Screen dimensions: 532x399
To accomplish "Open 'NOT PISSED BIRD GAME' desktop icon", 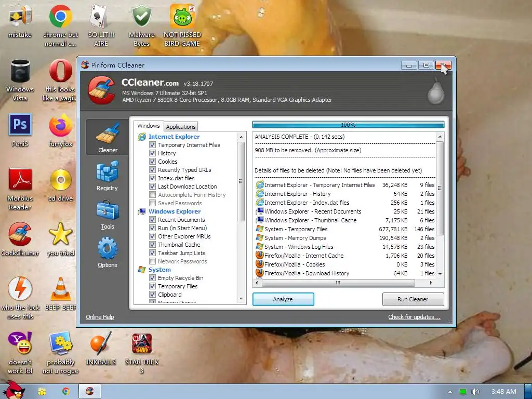I will click(182, 25).
